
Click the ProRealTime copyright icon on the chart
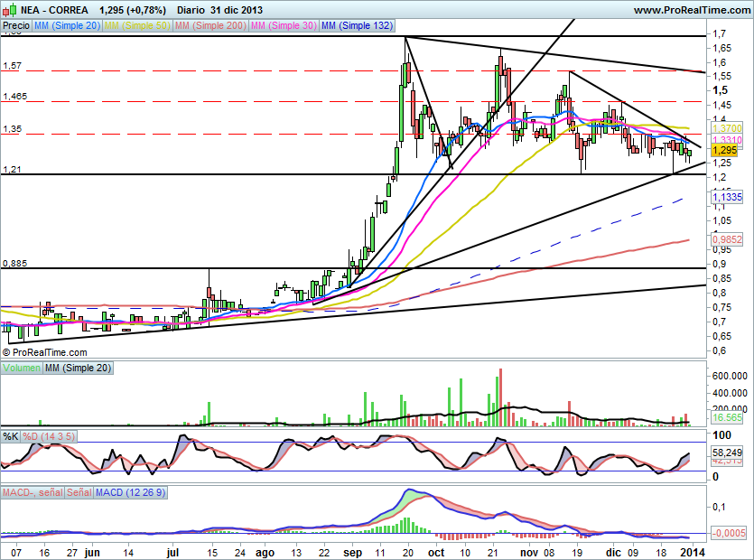pos(6,352)
